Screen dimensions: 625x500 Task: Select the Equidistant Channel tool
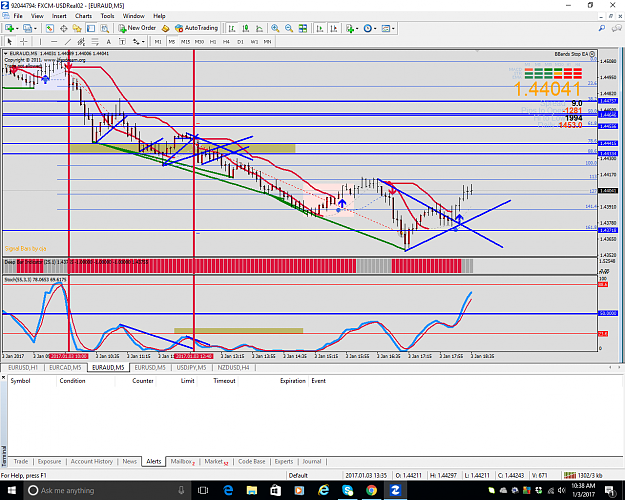pos(81,41)
